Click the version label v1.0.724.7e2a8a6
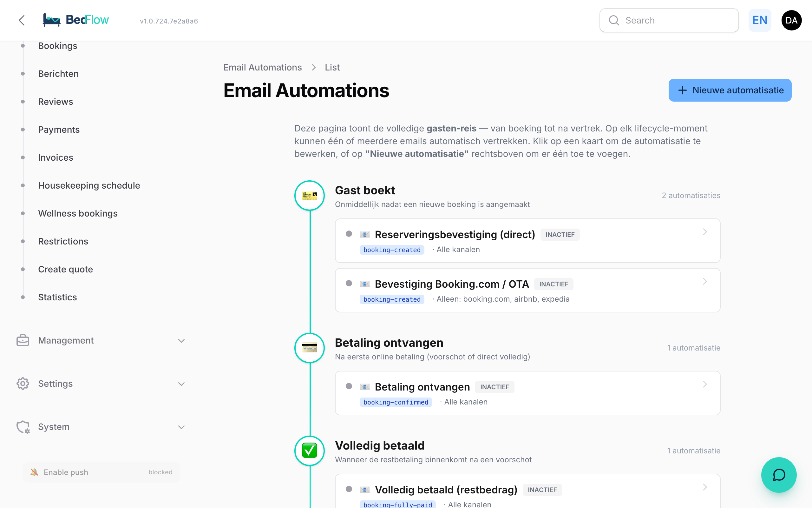The image size is (812, 508). (x=169, y=21)
